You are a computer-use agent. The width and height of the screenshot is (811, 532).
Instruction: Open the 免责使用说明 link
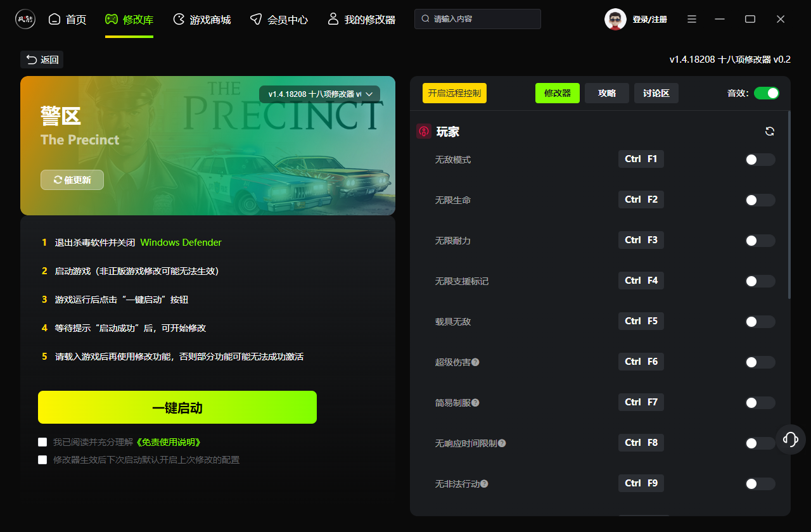point(169,442)
